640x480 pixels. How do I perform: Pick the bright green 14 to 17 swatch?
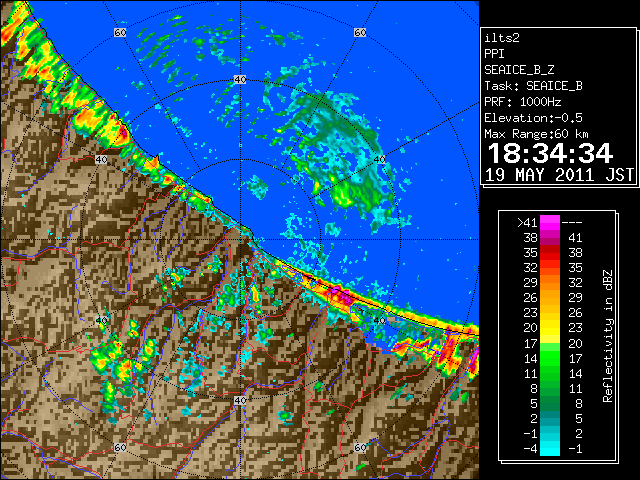click(550, 358)
